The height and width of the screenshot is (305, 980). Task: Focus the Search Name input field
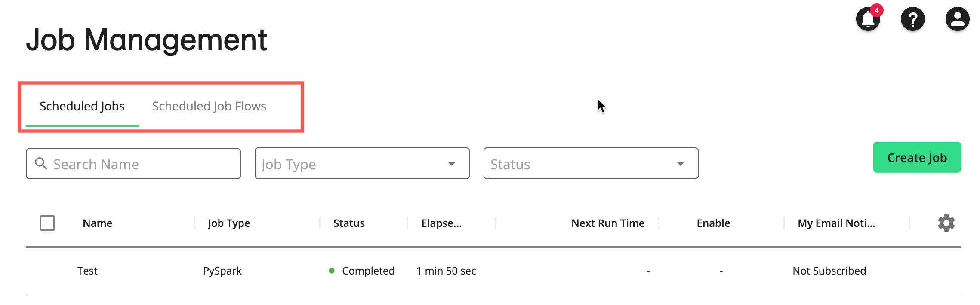point(142,164)
